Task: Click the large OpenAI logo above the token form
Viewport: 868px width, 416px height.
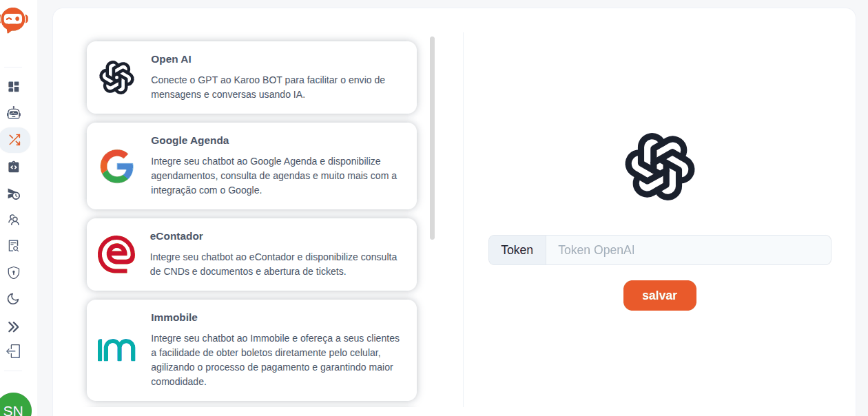Action: (x=660, y=167)
